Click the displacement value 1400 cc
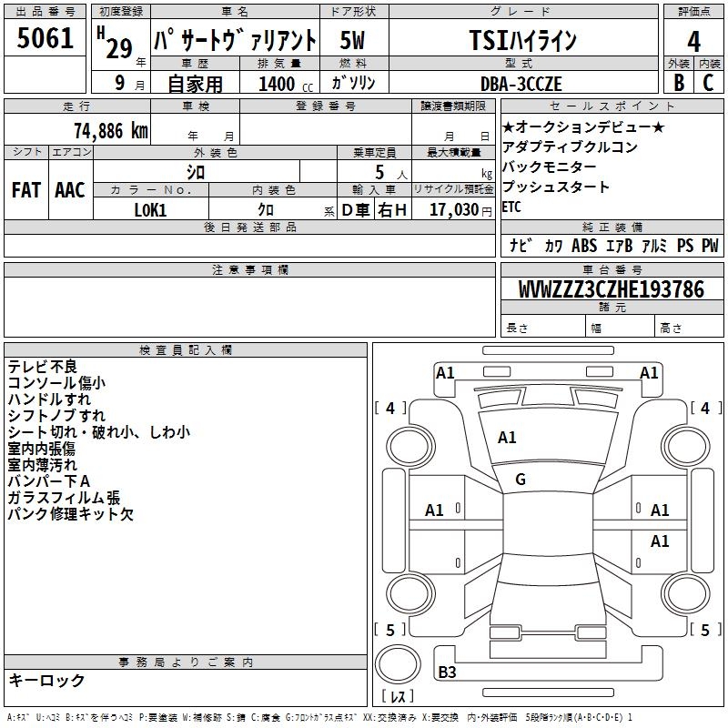 [x=286, y=84]
